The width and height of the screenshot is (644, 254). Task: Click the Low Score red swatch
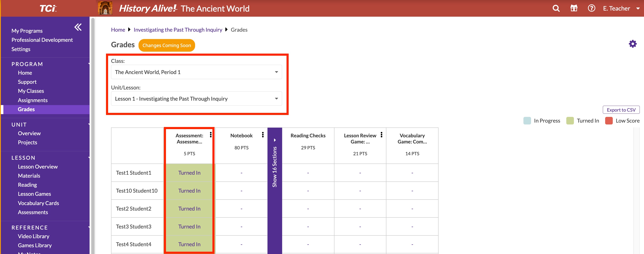coord(609,121)
